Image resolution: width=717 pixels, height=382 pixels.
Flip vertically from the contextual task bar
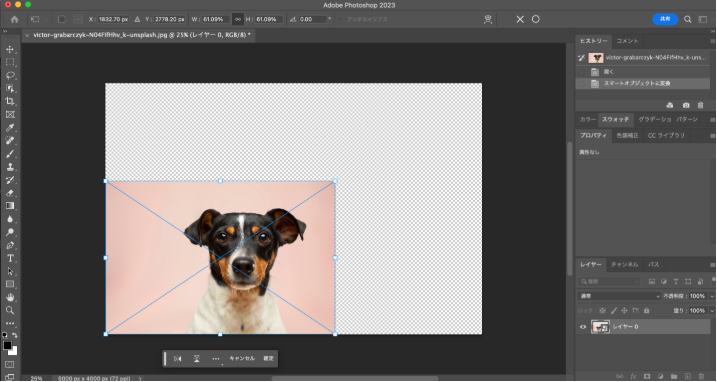(196, 359)
